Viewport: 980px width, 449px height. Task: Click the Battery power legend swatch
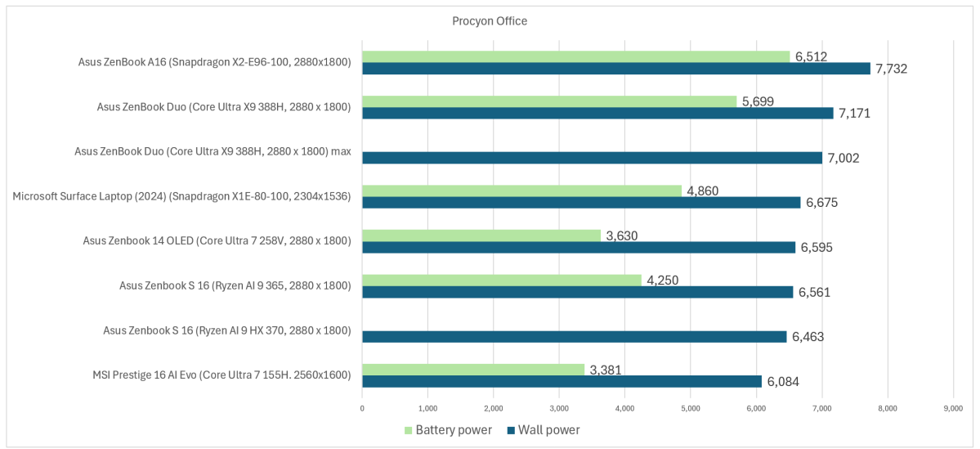coord(409,430)
